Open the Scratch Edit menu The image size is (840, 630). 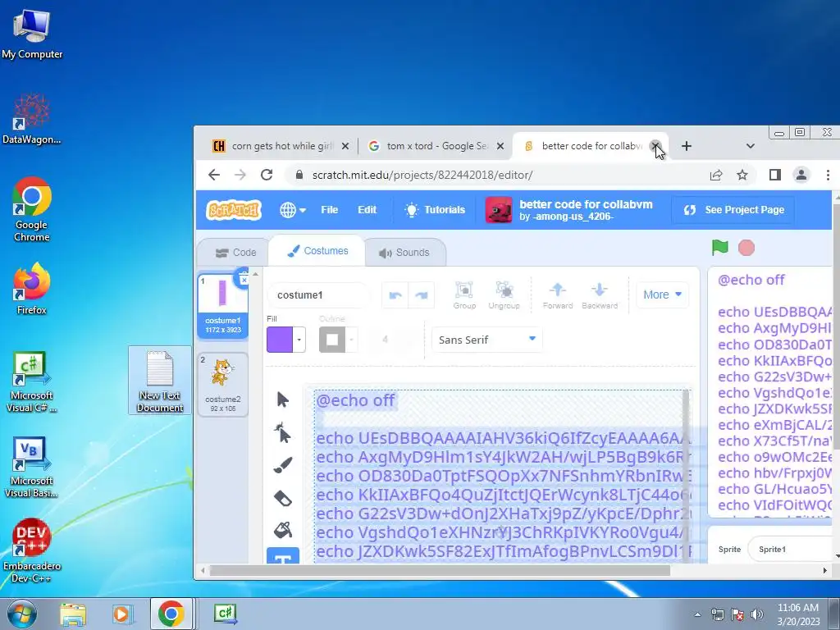point(367,210)
